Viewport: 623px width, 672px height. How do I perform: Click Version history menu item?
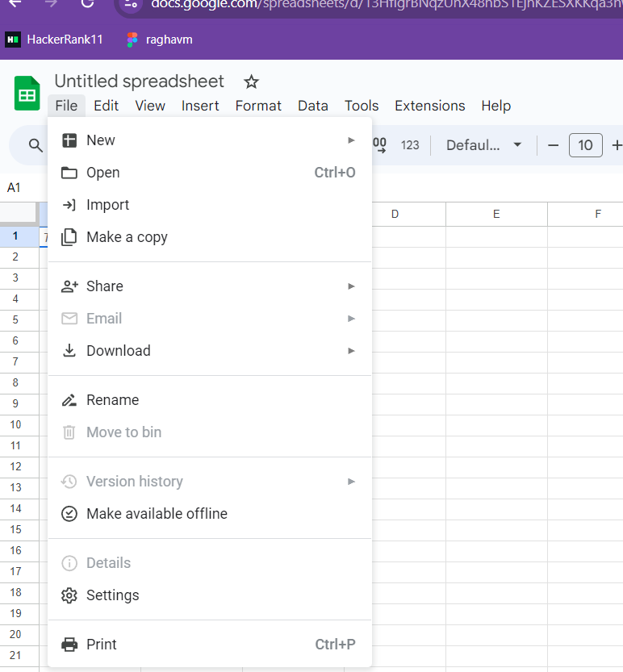[210, 481]
